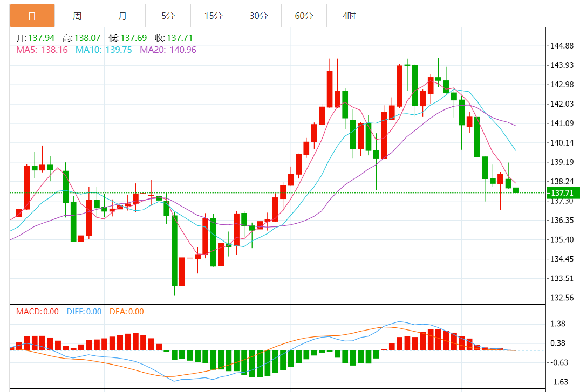Open the 30分 timeframe tab
Viewport: 580px width, 392px height.
tap(258, 16)
